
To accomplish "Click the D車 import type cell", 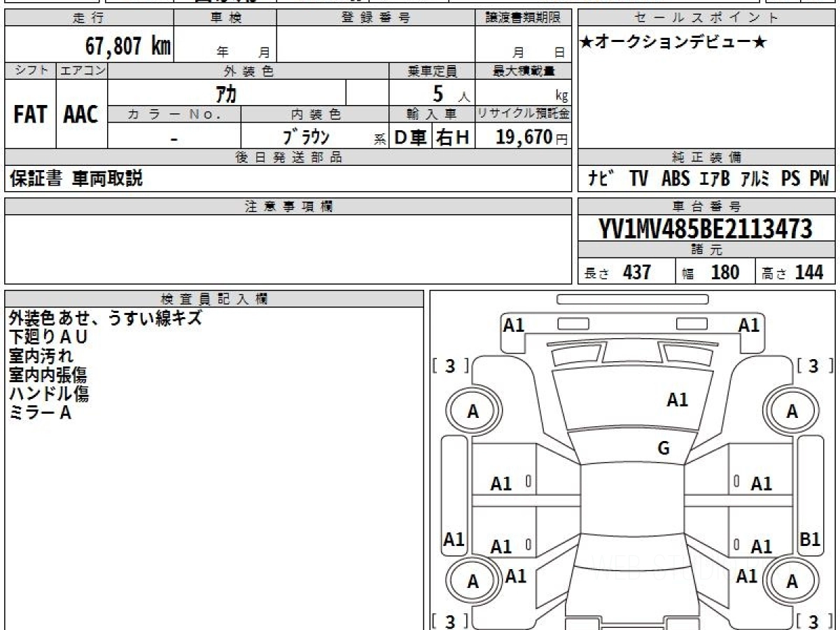I will pos(411,137).
